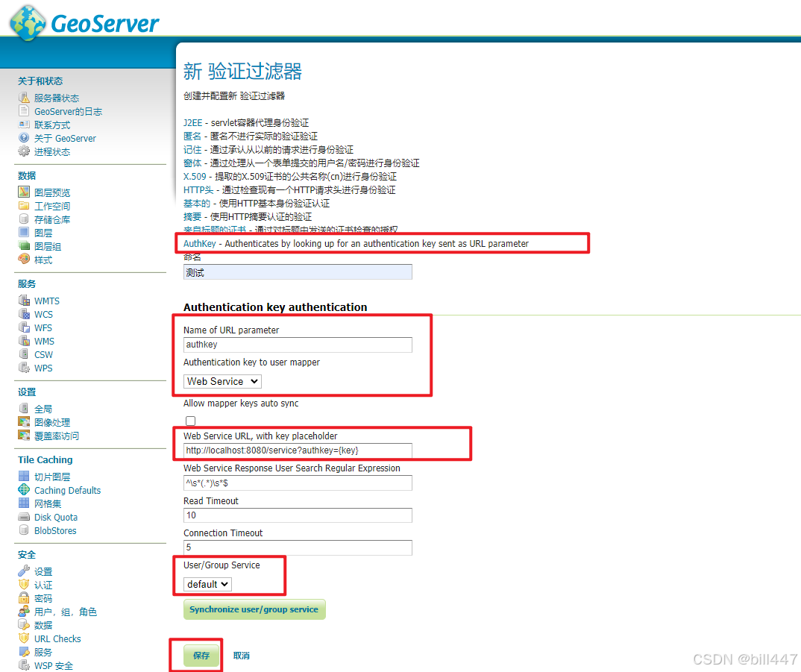
Task: Click the Synchronize user/group service button
Action: (254, 609)
